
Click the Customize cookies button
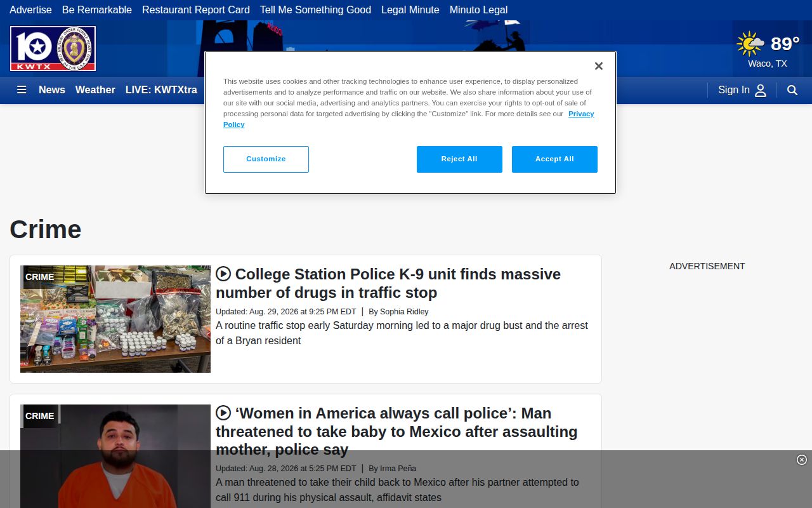tap(266, 159)
